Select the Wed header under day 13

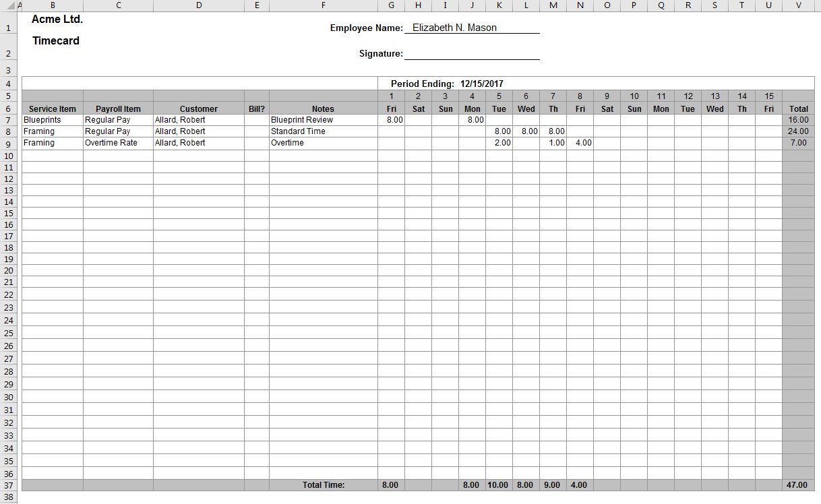point(715,108)
